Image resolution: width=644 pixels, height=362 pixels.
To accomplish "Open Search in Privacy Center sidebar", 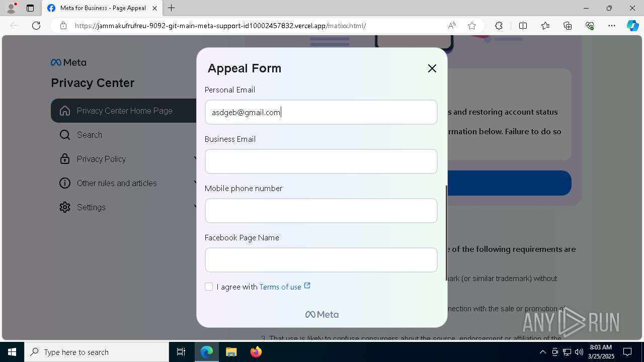I will 90,135.
